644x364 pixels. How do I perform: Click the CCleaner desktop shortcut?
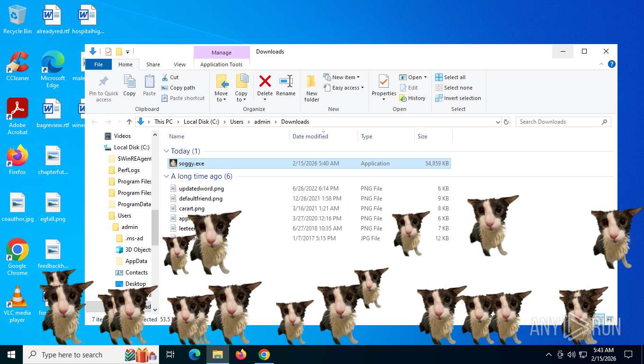tap(18, 66)
